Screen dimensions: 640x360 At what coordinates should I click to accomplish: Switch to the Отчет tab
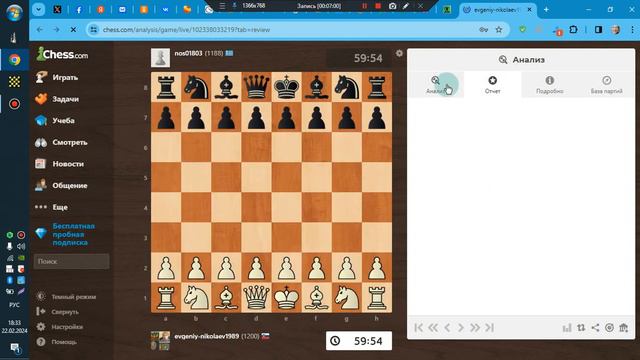click(493, 85)
